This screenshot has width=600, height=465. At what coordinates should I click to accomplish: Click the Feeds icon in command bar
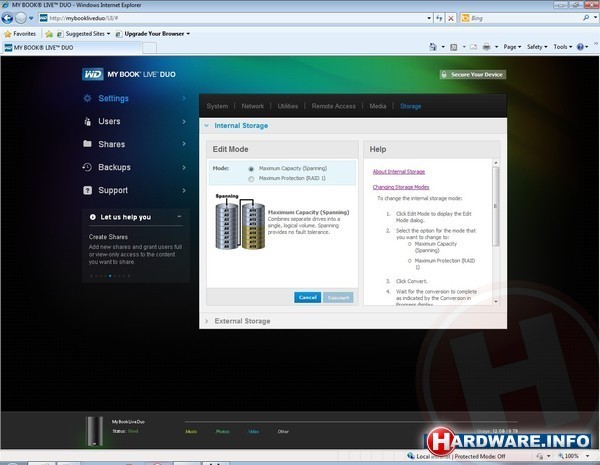coord(453,47)
